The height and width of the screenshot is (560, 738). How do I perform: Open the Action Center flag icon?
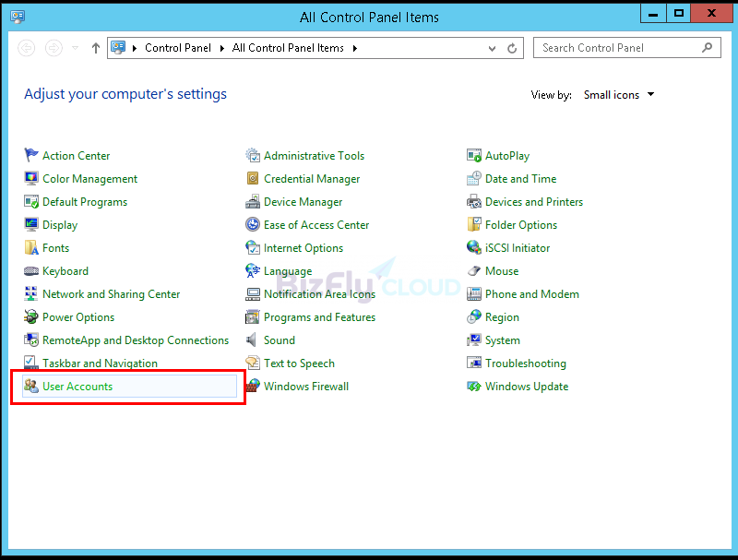click(31, 155)
